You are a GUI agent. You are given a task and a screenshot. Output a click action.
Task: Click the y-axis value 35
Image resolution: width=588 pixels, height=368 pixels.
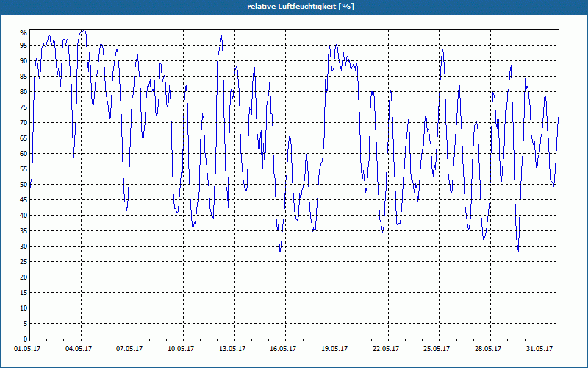(x=24, y=230)
